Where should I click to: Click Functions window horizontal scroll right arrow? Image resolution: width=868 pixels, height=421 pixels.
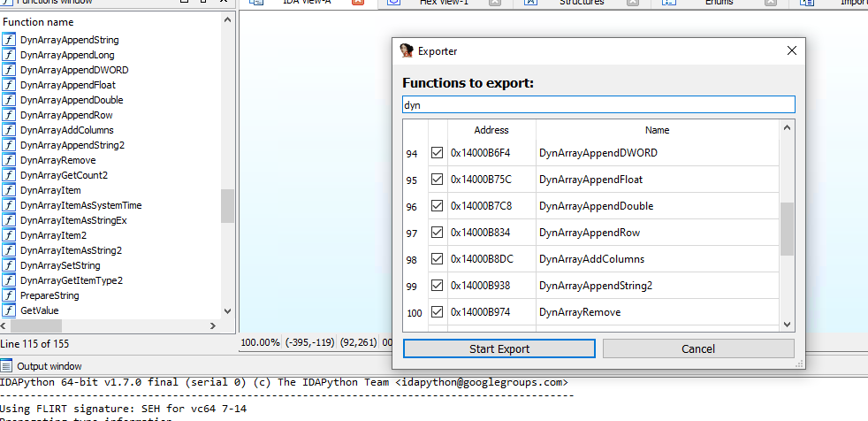point(214,325)
